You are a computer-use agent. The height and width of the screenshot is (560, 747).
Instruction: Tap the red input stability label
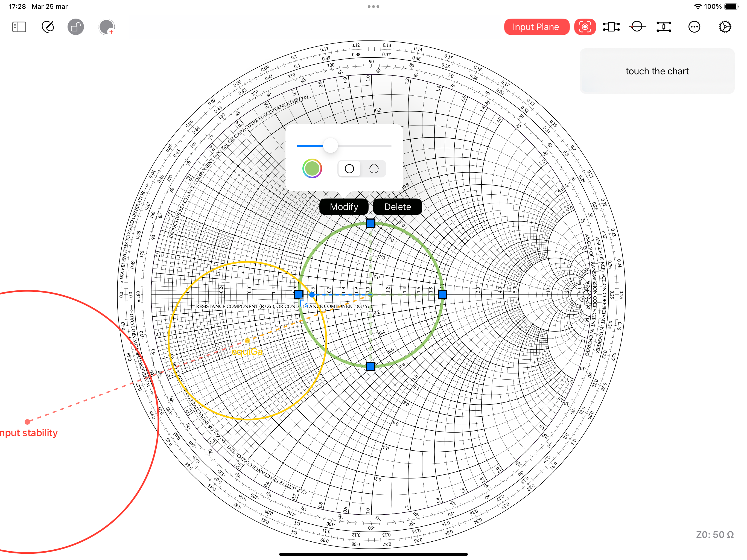pyautogui.click(x=29, y=433)
